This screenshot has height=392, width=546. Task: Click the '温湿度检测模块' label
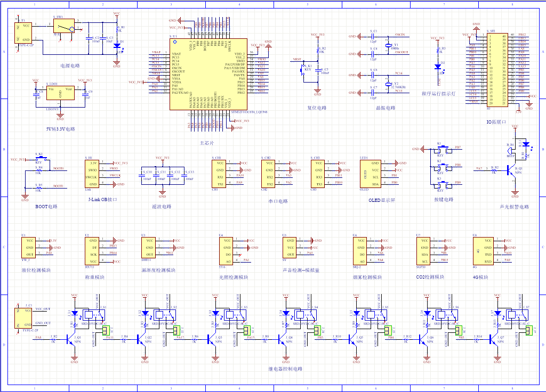(158, 270)
